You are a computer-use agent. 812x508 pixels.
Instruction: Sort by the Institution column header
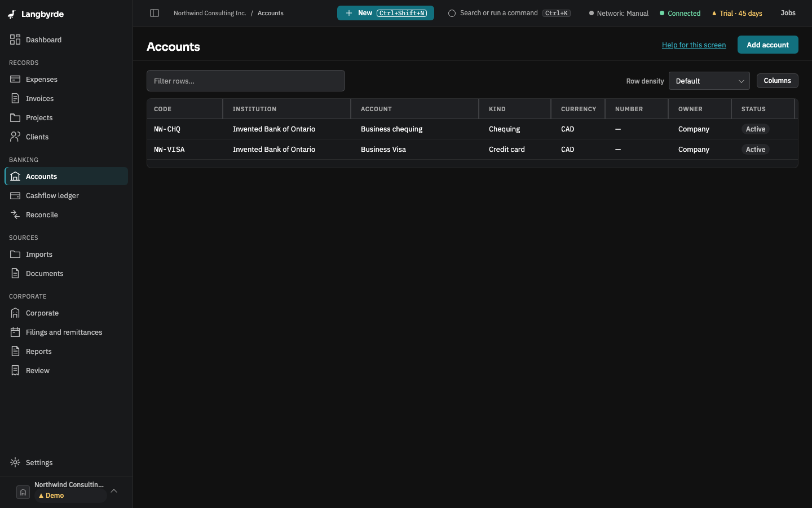287,109
